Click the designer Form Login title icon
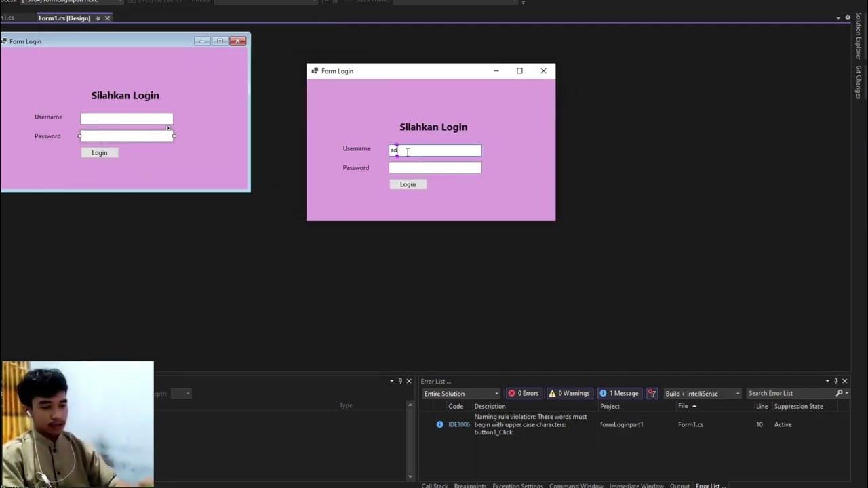 [3, 41]
